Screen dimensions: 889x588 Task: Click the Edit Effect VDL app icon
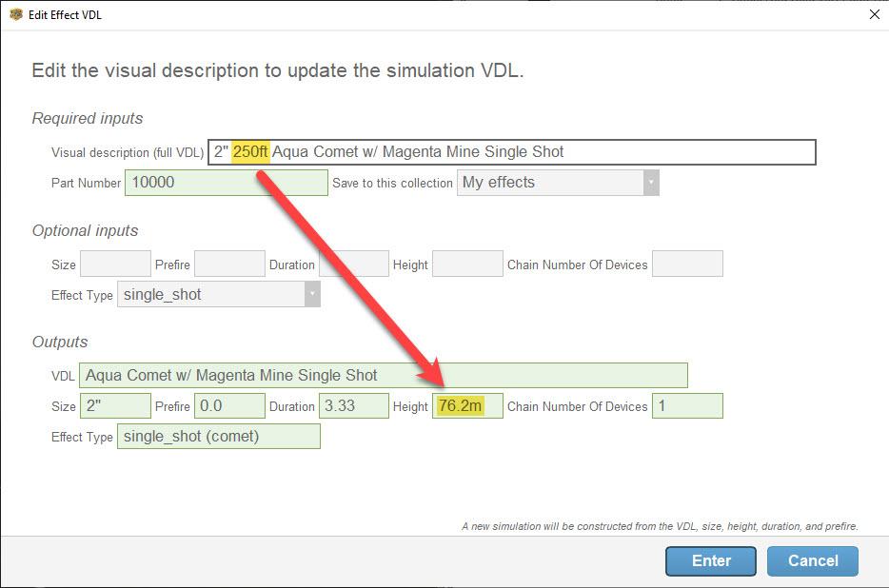point(16,14)
